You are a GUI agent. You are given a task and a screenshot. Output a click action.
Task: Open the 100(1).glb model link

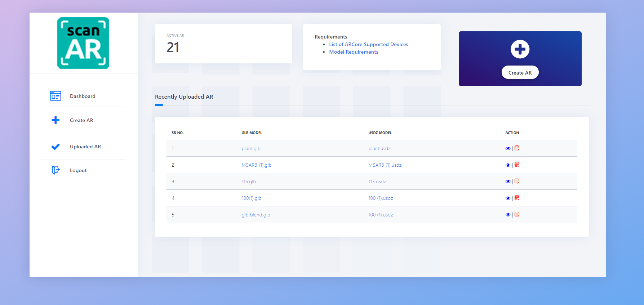pyautogui.click(x=252, y=198)
